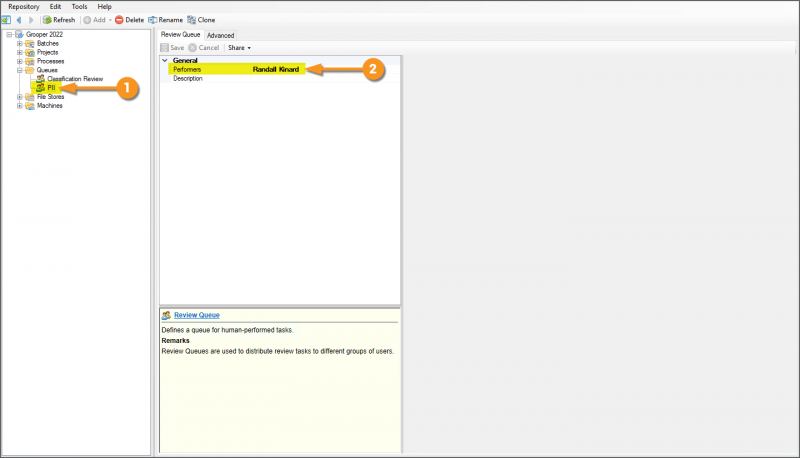Collapse the Queues folder
Screen dimensions: 800x458
pyautogui.click(x=19, y=70)
